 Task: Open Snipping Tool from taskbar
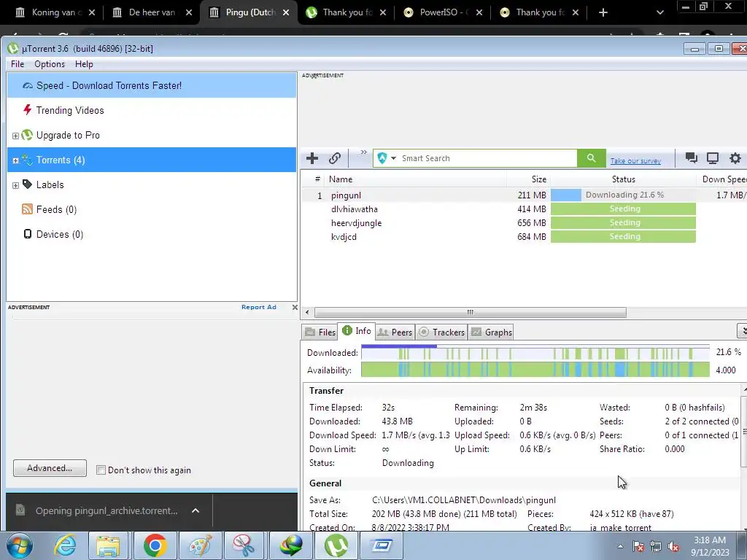pos(244,545)
